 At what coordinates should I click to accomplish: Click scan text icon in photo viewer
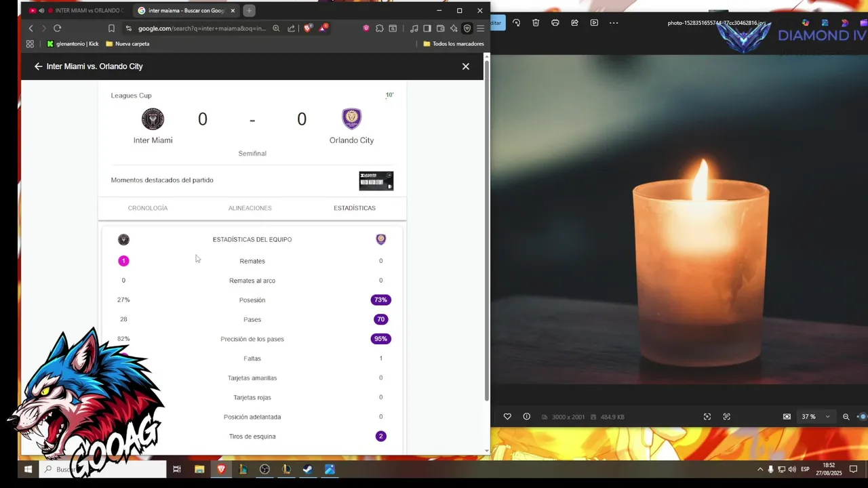pyautogui.click(x=727, y=417)
